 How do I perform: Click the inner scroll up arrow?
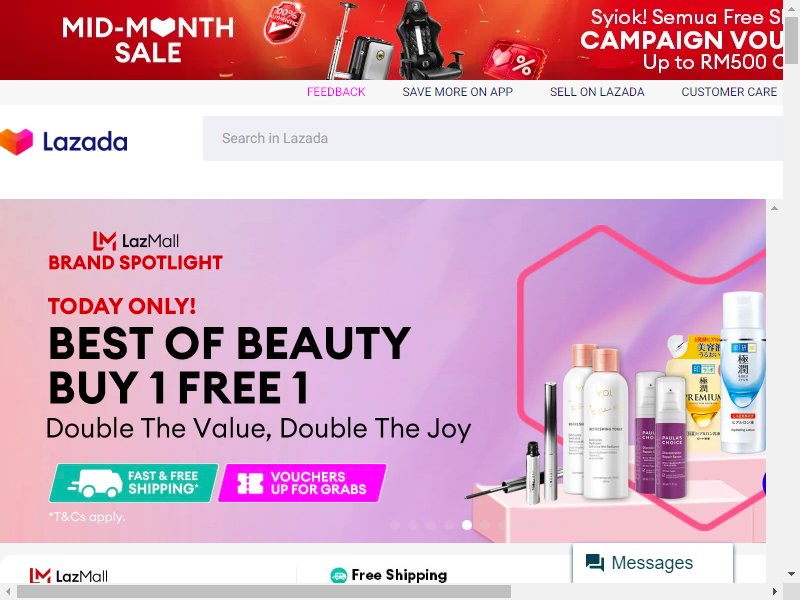pyautogui.click(x=774, y=208)
